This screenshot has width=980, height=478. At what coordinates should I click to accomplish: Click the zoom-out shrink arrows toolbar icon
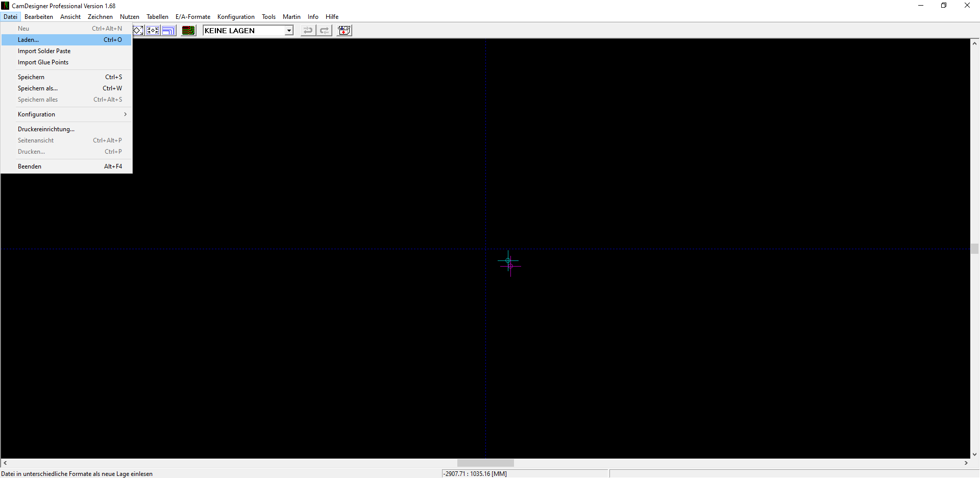coord(153,31)
